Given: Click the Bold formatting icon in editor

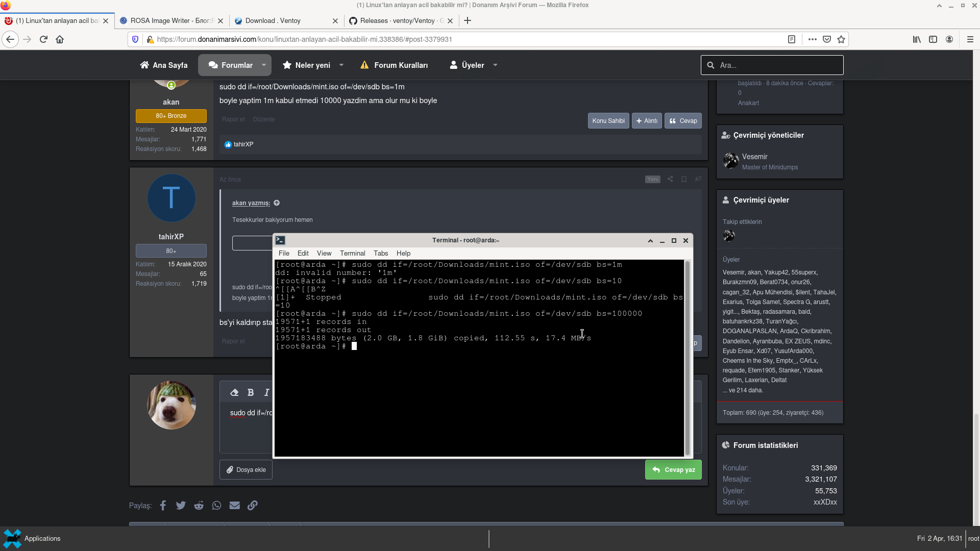Looking at the screenshot, I should tap(251, 392).
